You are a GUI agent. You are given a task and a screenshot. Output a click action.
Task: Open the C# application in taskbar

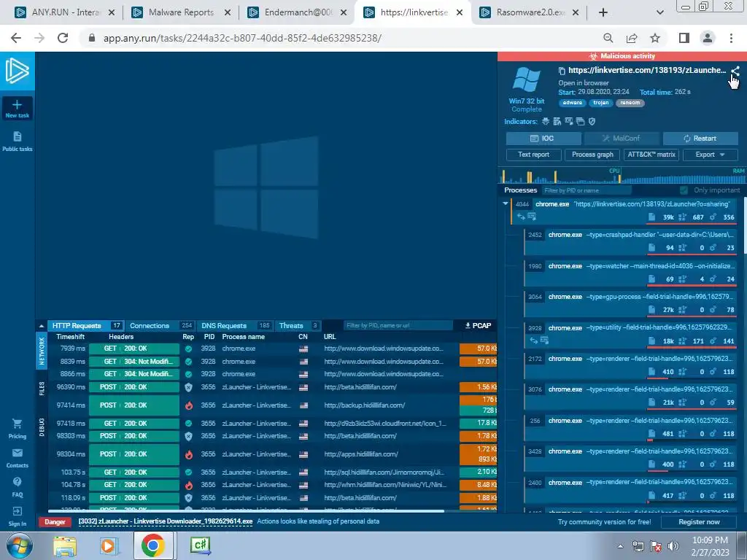(x=200, y=545)
